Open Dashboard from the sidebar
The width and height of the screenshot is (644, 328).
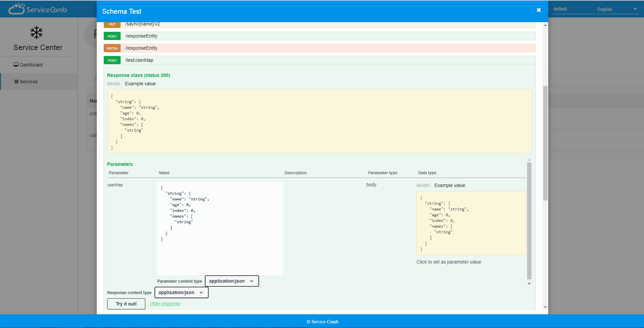(x=28, y=65)
